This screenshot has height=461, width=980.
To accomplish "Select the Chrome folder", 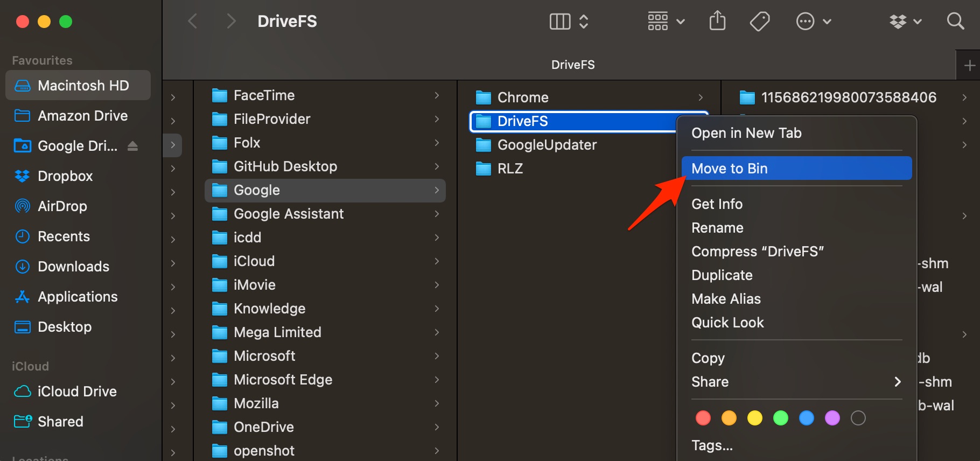I will [589, 97].
